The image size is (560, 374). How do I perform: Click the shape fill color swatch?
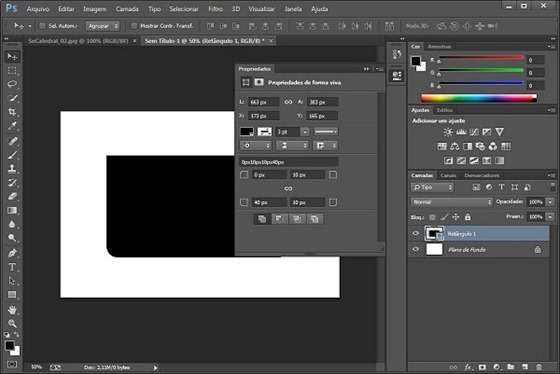247,132
